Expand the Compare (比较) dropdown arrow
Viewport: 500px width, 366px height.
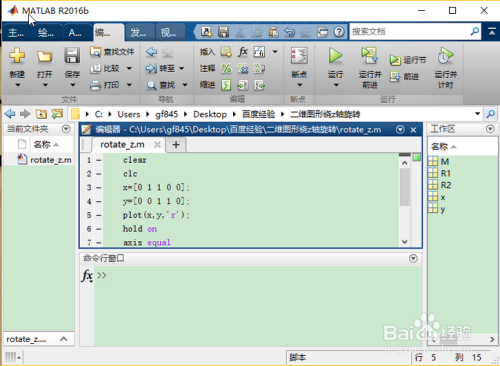[x=129, y=68]
